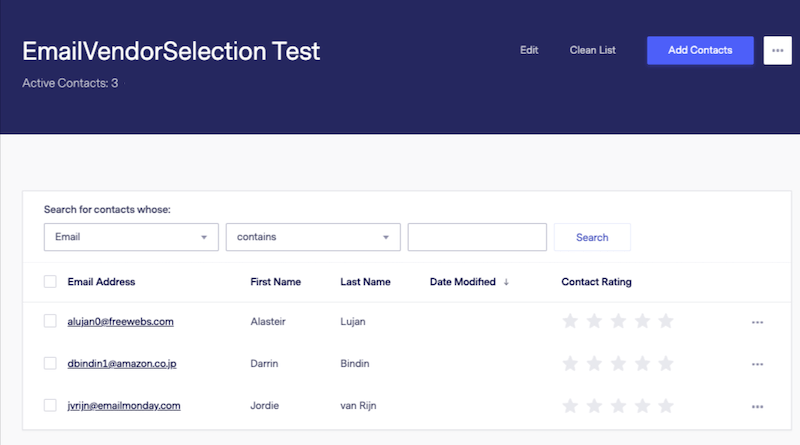Select the alujan0@freewebs.com contact checkbox
Viewport: 800px width, 445px height.
point(50,321)
